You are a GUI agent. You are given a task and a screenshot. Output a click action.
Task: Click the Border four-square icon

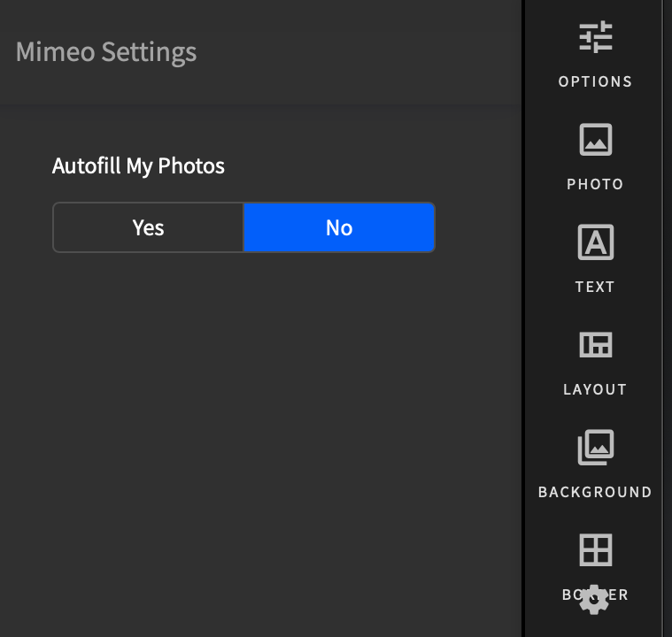click(x=596, y=549)
